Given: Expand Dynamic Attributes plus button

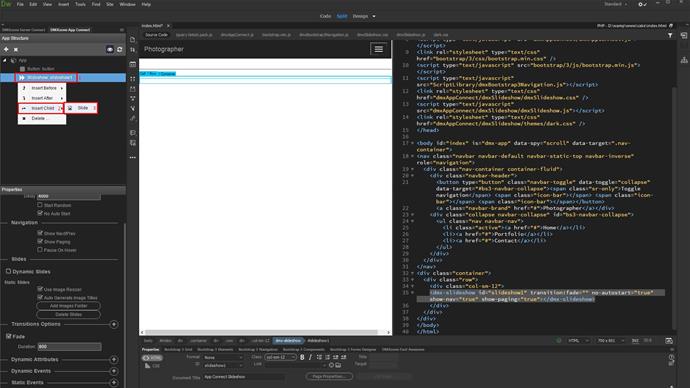Looking at the screenshot, I should point(114,359).
